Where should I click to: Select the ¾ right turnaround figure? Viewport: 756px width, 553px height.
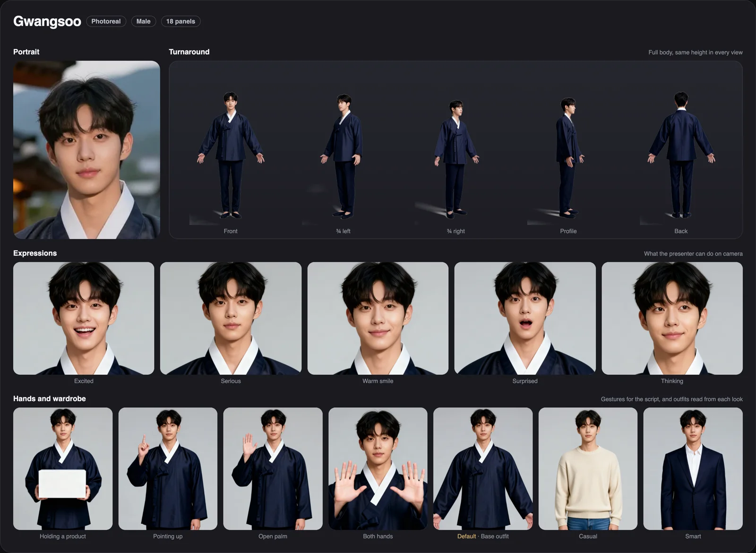click(456, 159)
